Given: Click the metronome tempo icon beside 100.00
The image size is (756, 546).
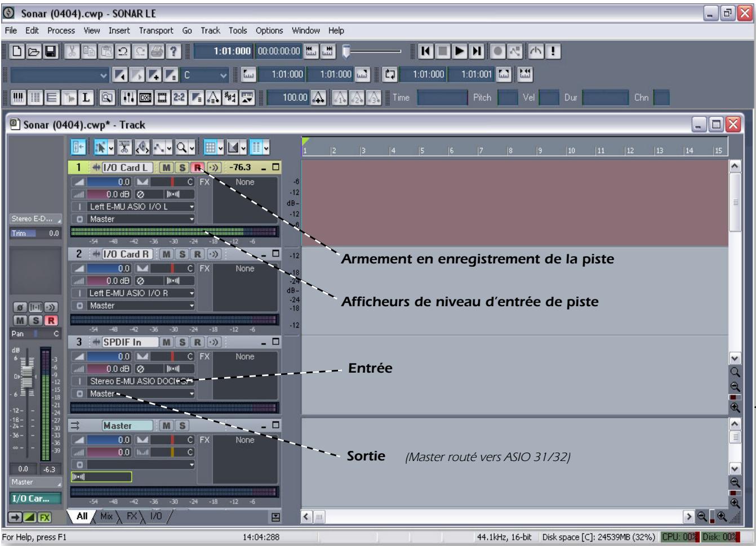Looking at the screenshot, I should click(x=318, y=97).
